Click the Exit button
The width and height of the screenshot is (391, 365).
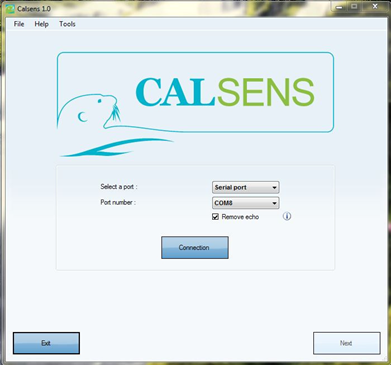[46, 343]
